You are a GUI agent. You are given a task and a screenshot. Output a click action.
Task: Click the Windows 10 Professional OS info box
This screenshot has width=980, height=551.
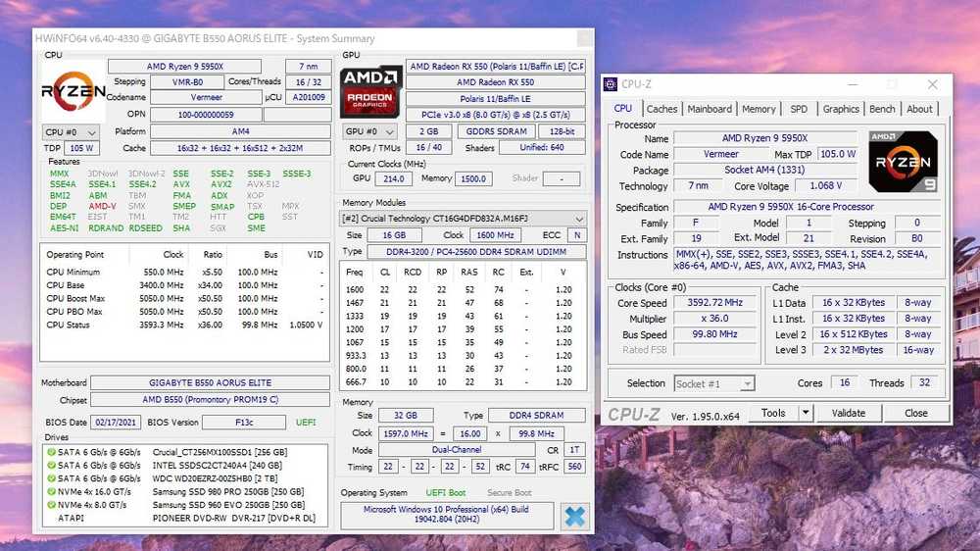pos(446,515)
